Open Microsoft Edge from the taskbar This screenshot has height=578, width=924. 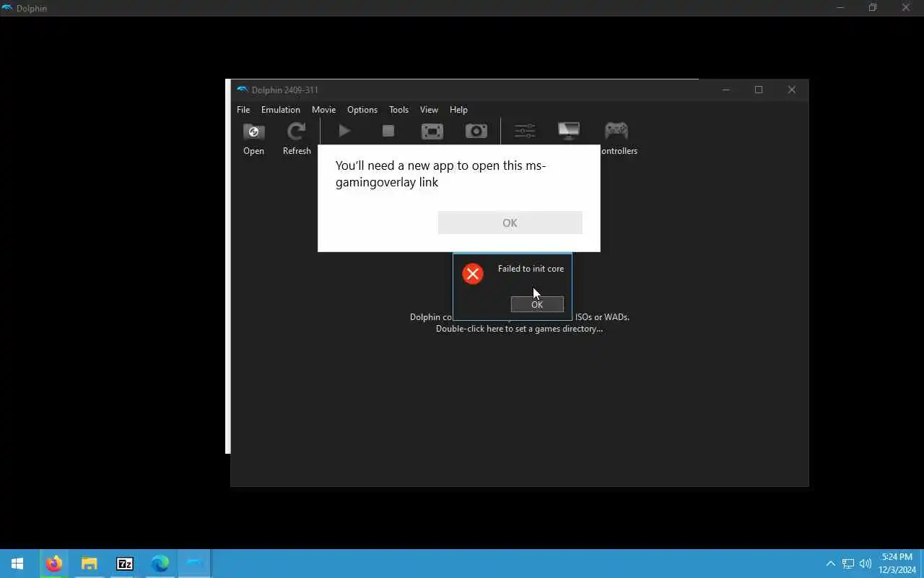click(x=160, y=564)
